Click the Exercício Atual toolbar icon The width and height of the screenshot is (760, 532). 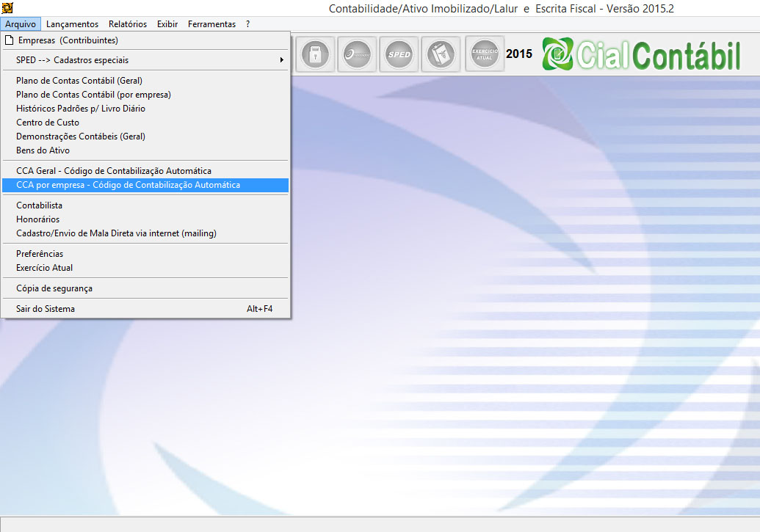[x=485, y=54]
